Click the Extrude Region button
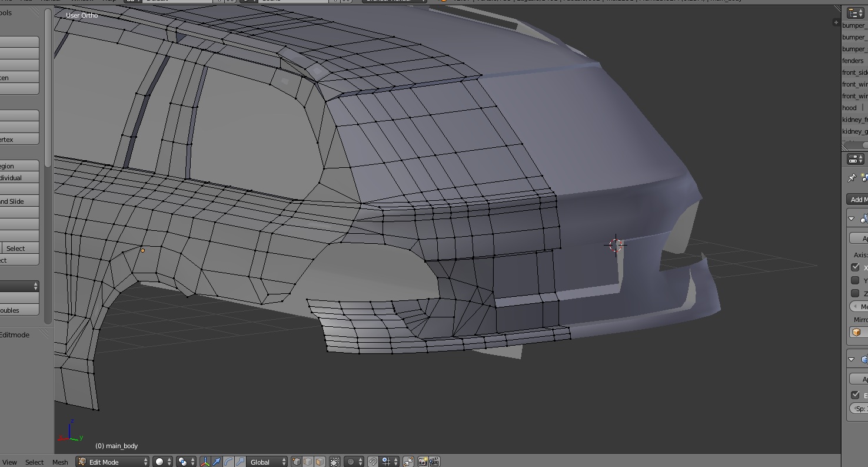The image size is (868, 467). 19,166
